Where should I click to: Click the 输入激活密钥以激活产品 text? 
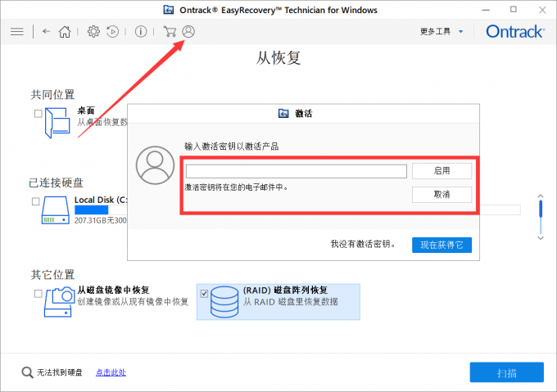tap(231, 146)
